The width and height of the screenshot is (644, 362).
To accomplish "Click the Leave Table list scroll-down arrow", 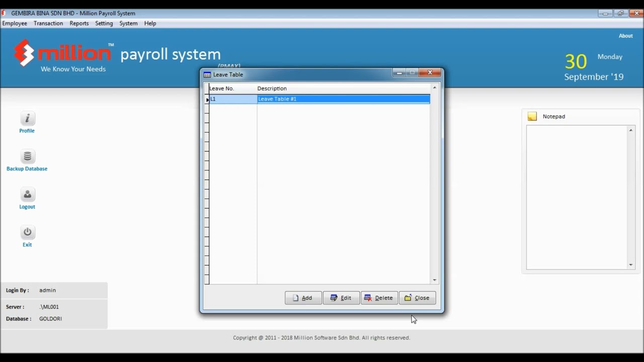I will pos(435,280).
